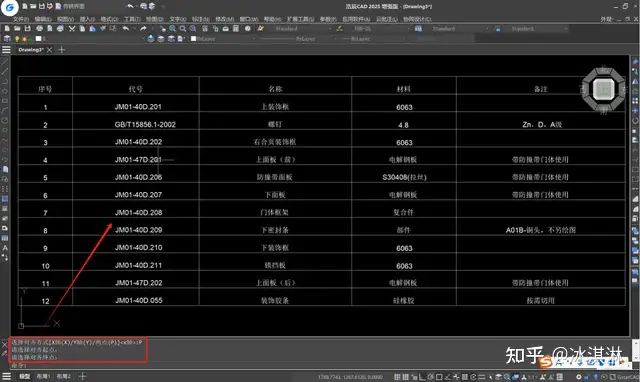Toggle object snap in status bar
This screenshot has width=640, height=382.
click(439, 377)
